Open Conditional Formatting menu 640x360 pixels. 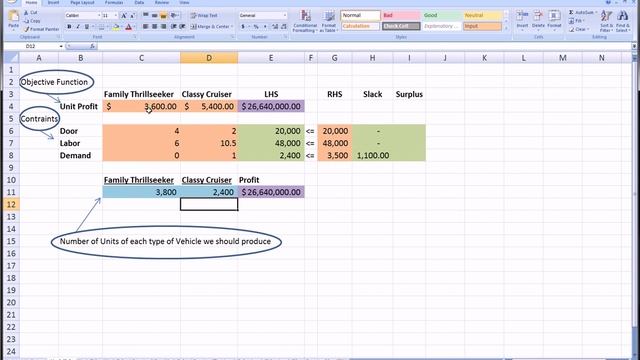(304, 21)
